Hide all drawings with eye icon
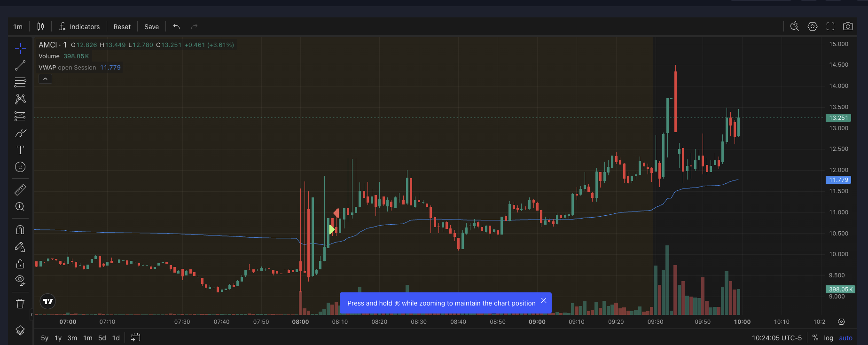The image size is (868, 345). tap(20, 280)
